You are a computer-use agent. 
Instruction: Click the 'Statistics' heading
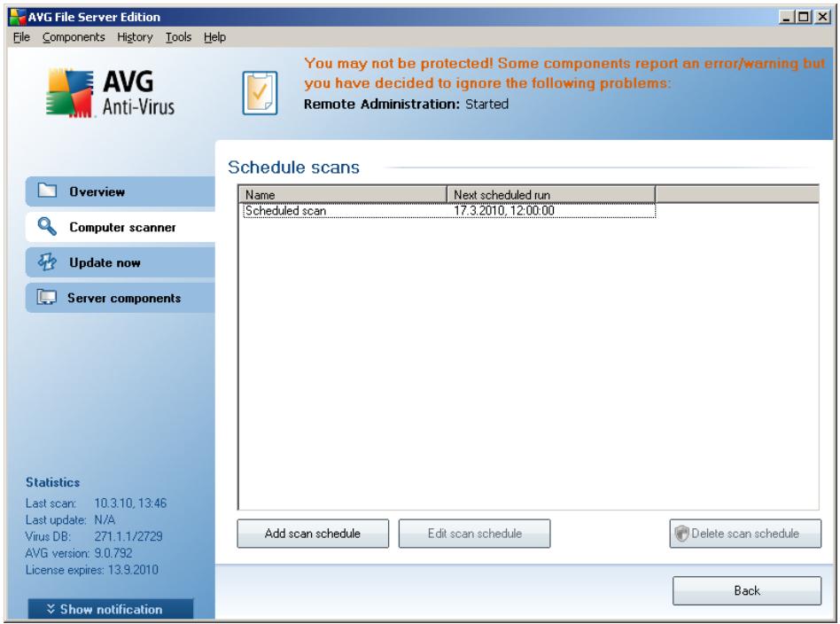pyautogui.click(x=52, y=482)
